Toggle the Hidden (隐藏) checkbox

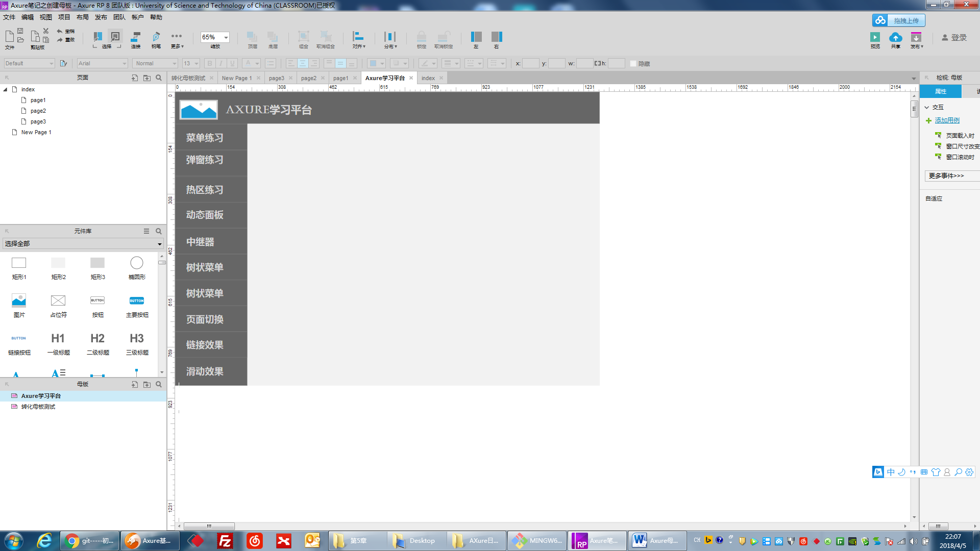633,64
